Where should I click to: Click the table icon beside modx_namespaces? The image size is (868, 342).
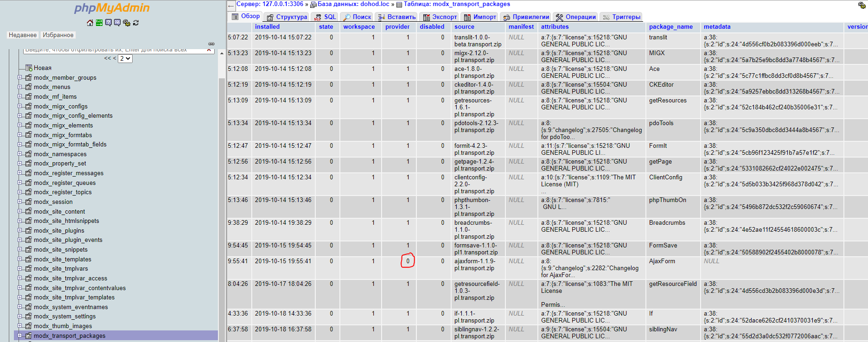point(29,154)
